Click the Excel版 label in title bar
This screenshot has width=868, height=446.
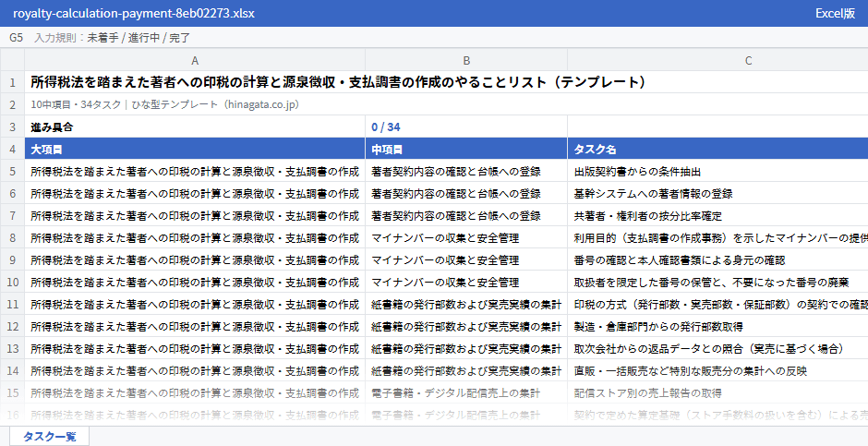point(835,13)
